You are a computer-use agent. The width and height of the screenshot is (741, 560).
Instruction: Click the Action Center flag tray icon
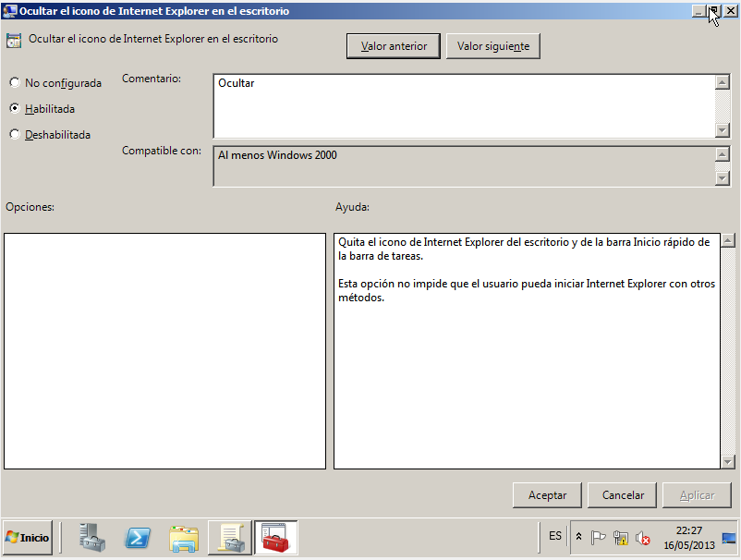pos(598,537)
